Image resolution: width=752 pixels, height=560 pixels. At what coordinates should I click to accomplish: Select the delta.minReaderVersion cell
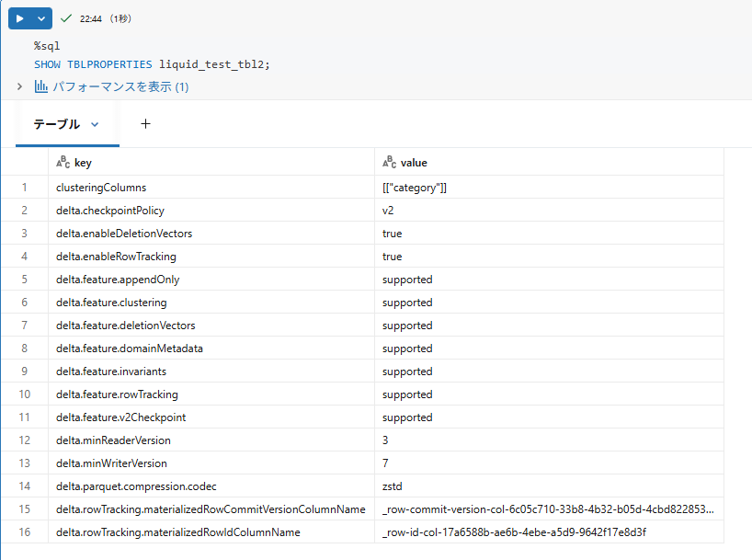[211, 440]
